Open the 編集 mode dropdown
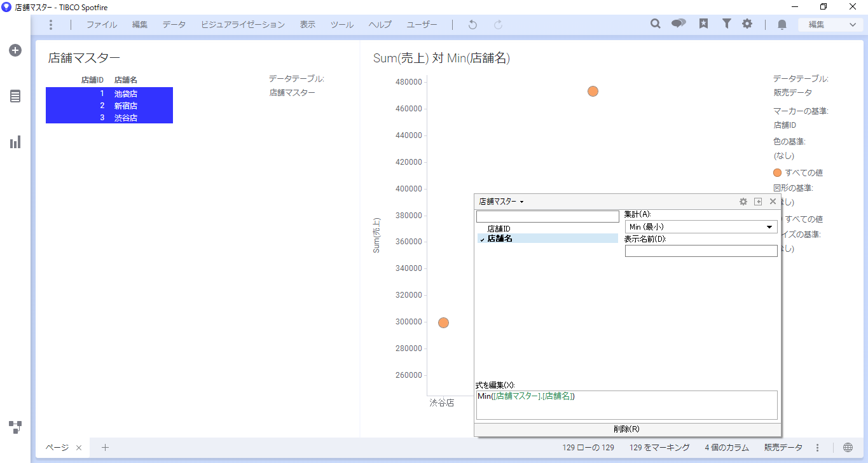868x463 pixels. pos(830,25)
